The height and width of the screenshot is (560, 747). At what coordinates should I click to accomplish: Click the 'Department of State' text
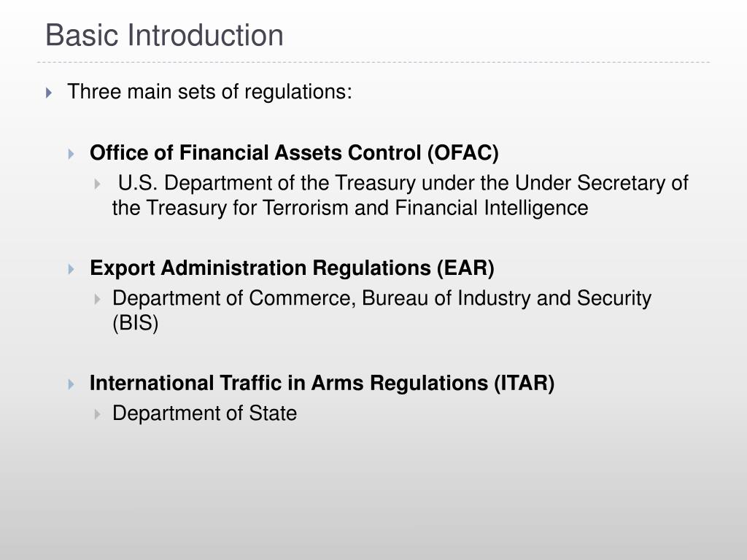(204, 413)
